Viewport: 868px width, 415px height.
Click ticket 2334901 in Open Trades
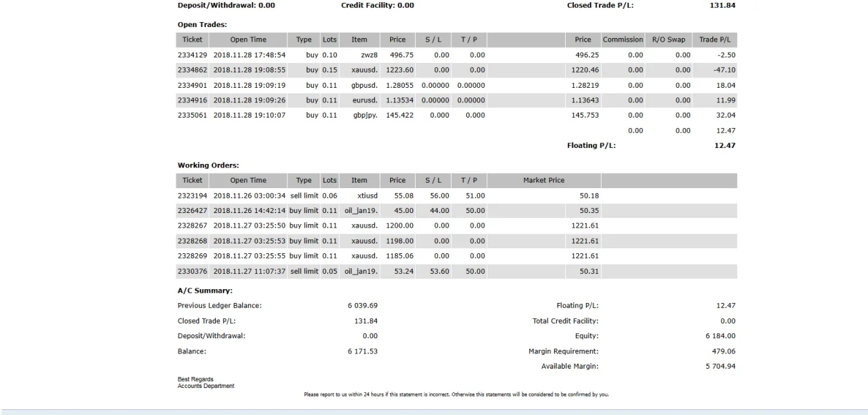pos(192,85)
